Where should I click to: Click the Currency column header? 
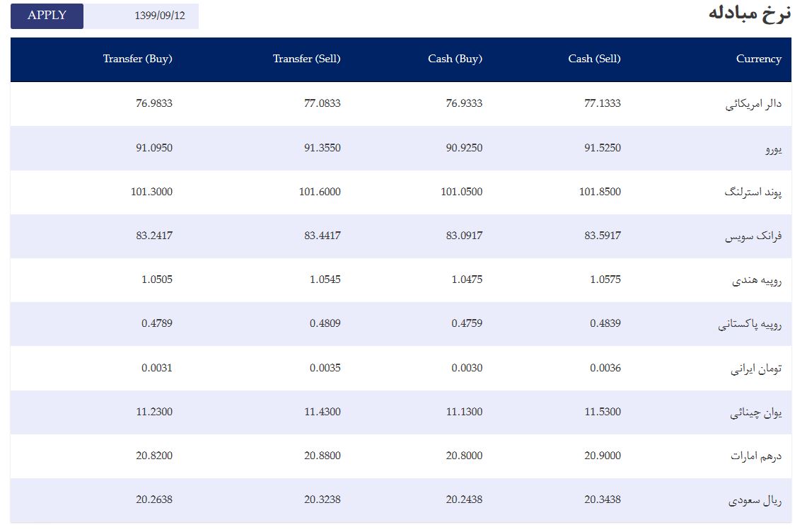[x=758, y=59]
